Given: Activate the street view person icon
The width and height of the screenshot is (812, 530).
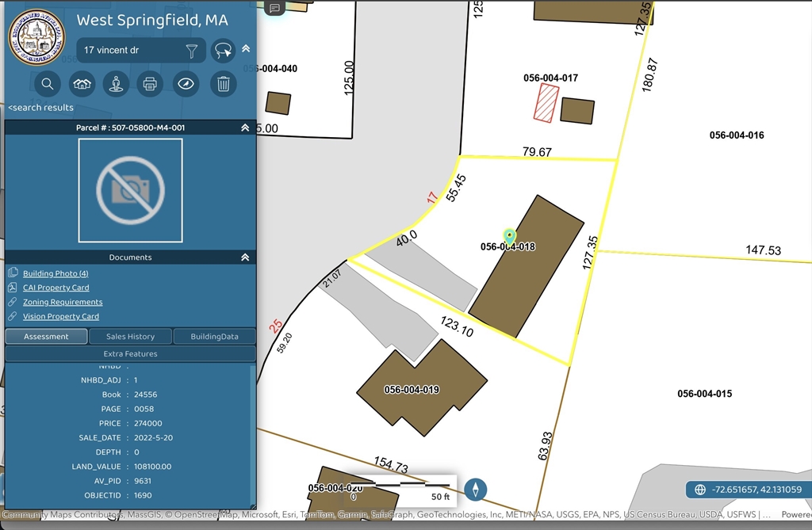Looking at the screenshot, I should click(x=117, y=83).
